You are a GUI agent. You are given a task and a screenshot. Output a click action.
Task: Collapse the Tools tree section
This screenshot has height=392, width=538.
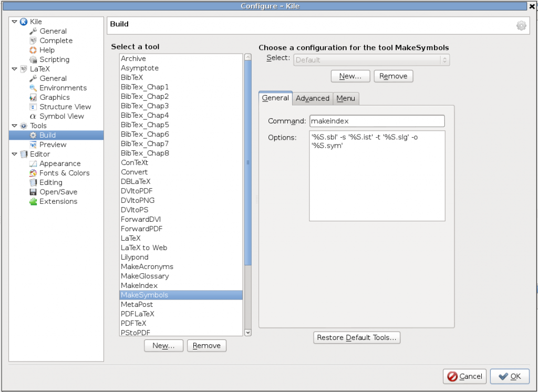14,126
